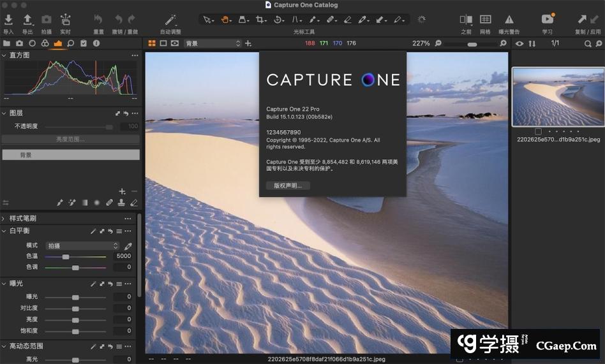Screen dimensions: 605x364
Task: Open the Learn (学习) icon
Action: [547, 20]
